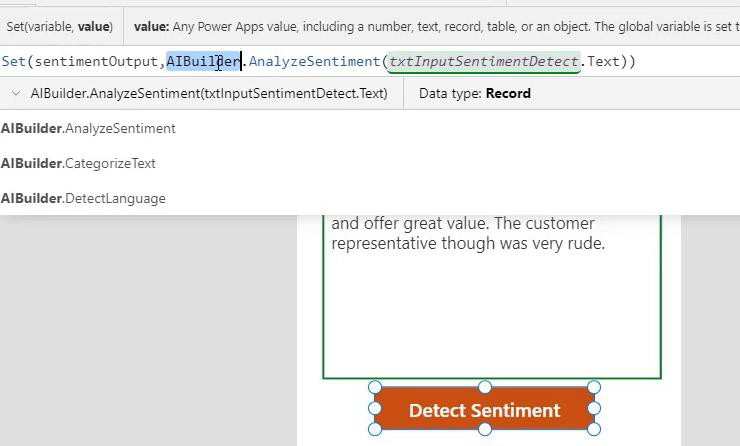Click the top-left handle of the Detect Sentiment button
Screen dimensions: 740x446
[375, 387]
